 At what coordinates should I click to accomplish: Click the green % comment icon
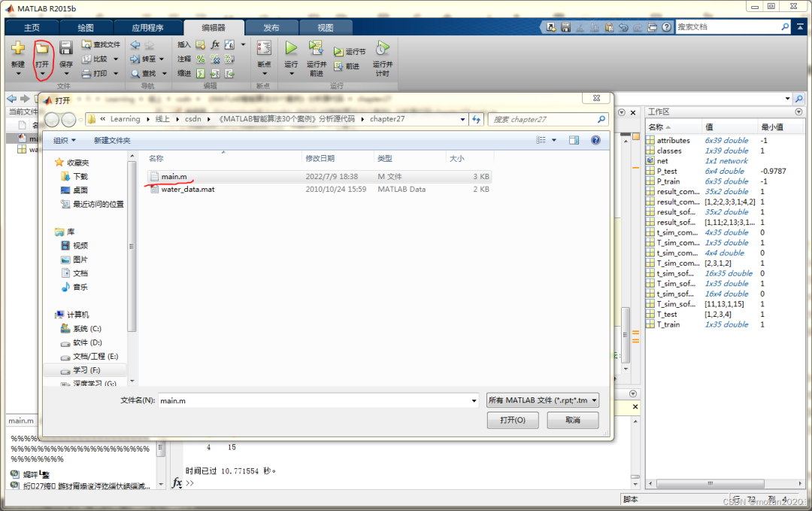(201, 59)
